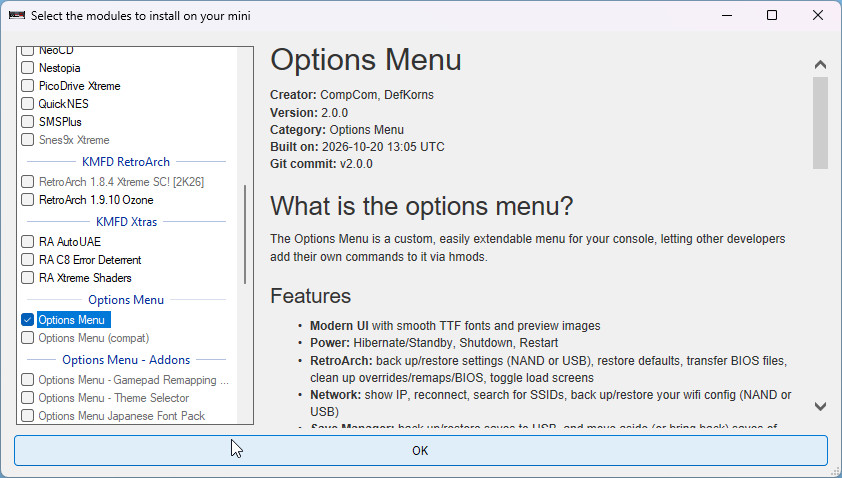Click the Creator: CompCom, DefKorns line

(352, 95)
